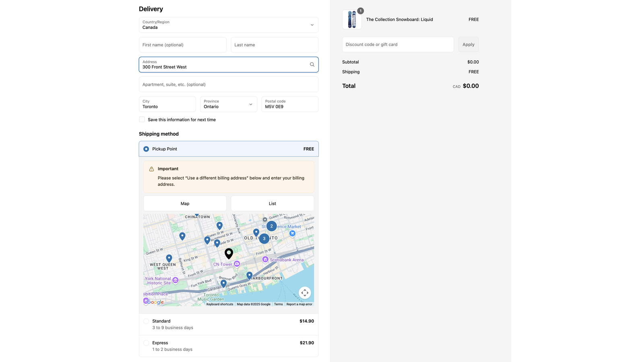Click the York National Historic Site museum icon

[175, 280]
